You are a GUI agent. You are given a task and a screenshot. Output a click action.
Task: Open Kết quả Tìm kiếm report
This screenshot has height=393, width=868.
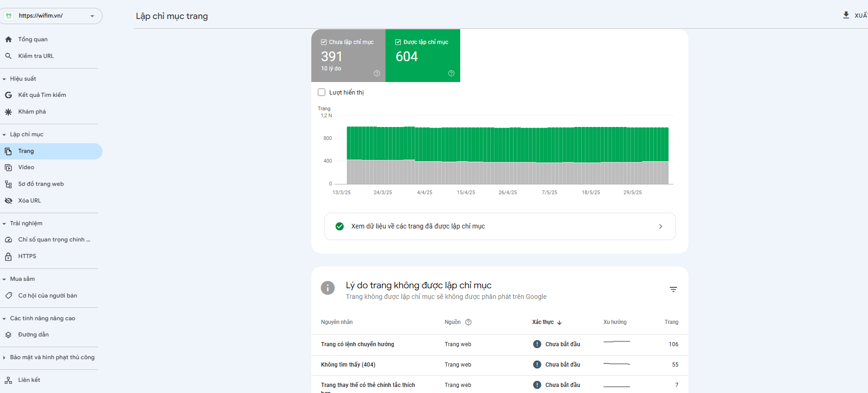point(51,95)
